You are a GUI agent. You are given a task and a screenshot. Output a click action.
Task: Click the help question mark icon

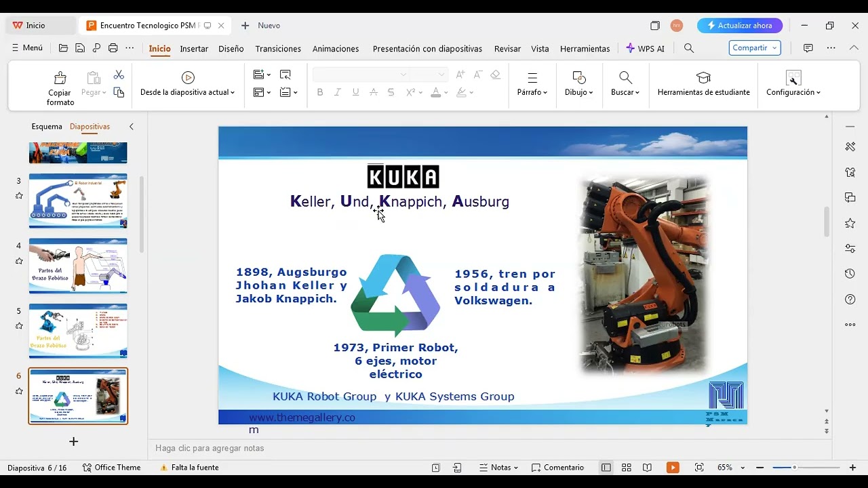tap(850, 300)
